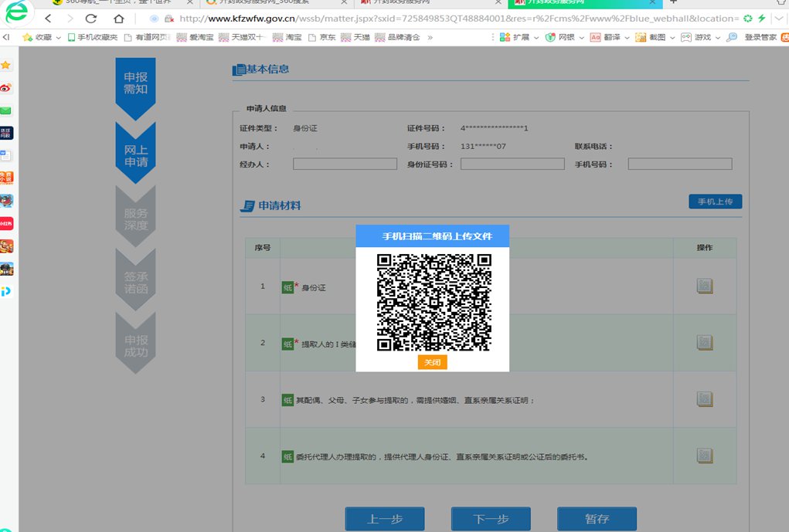
Task: Focus the 身份证号码 input field
Action: [x=513, y=164]
